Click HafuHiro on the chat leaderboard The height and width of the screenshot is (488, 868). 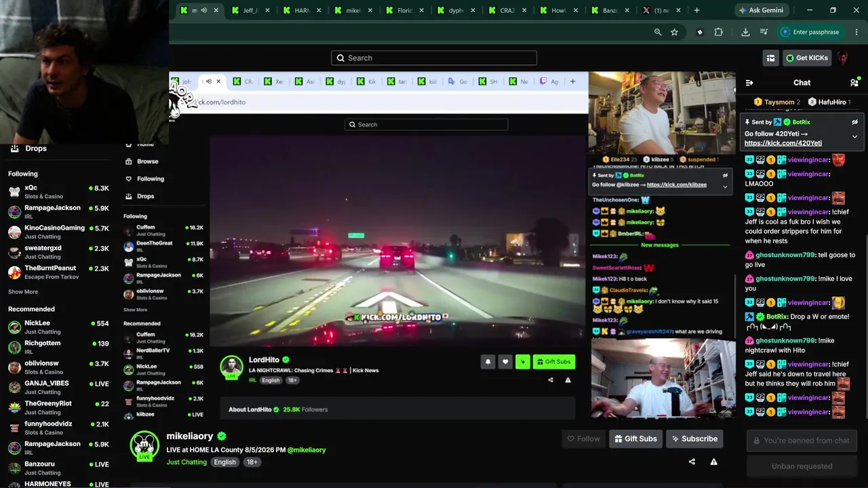pos(832,102)
